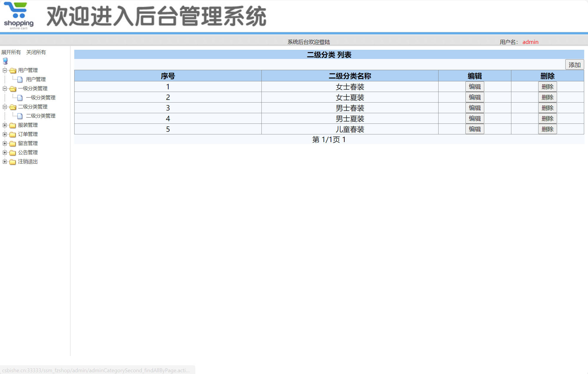Click the document icon beside 二级分类管理 child node

tap(20, 116)
